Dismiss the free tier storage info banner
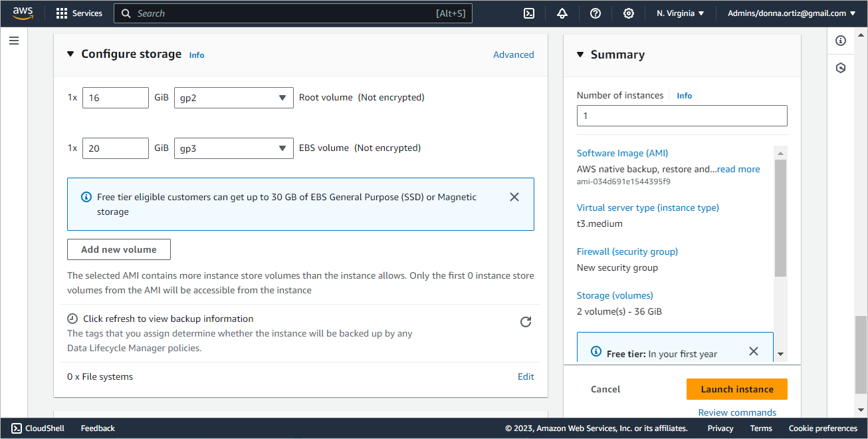868x439 pixels. tap(514, 197)
